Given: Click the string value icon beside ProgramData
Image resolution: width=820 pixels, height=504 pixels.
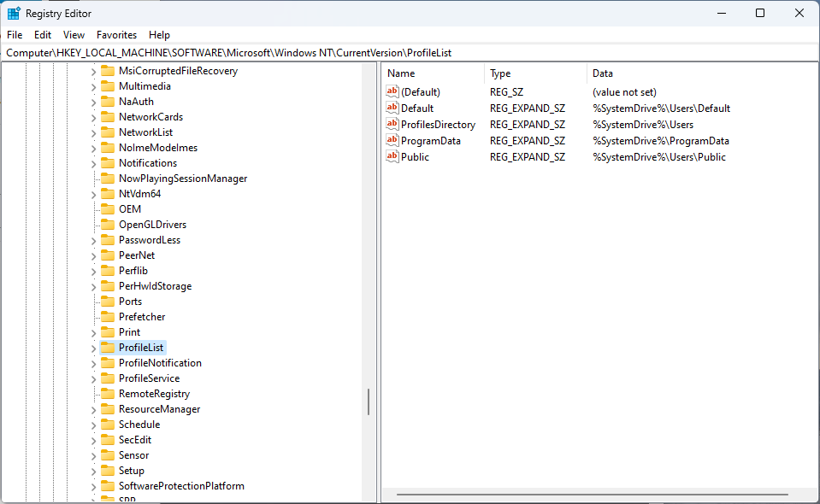Looking at the screenshot, I should (x=392, y=141).
